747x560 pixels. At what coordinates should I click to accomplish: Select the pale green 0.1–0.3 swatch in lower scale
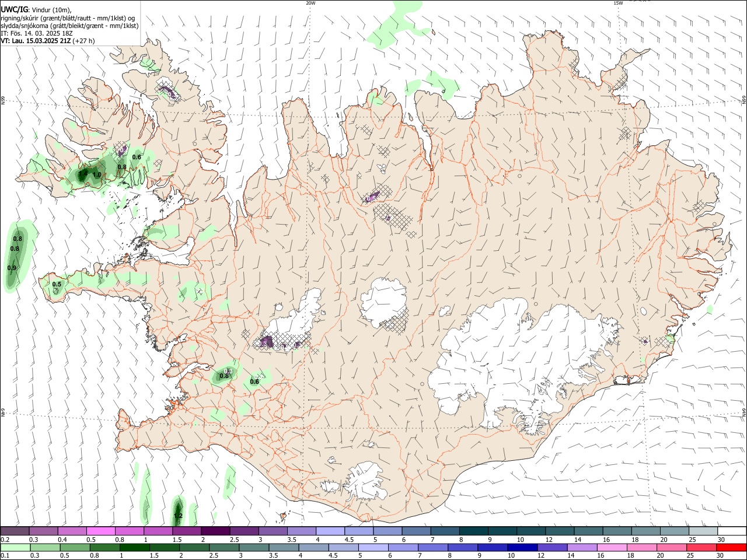(15, 548)
